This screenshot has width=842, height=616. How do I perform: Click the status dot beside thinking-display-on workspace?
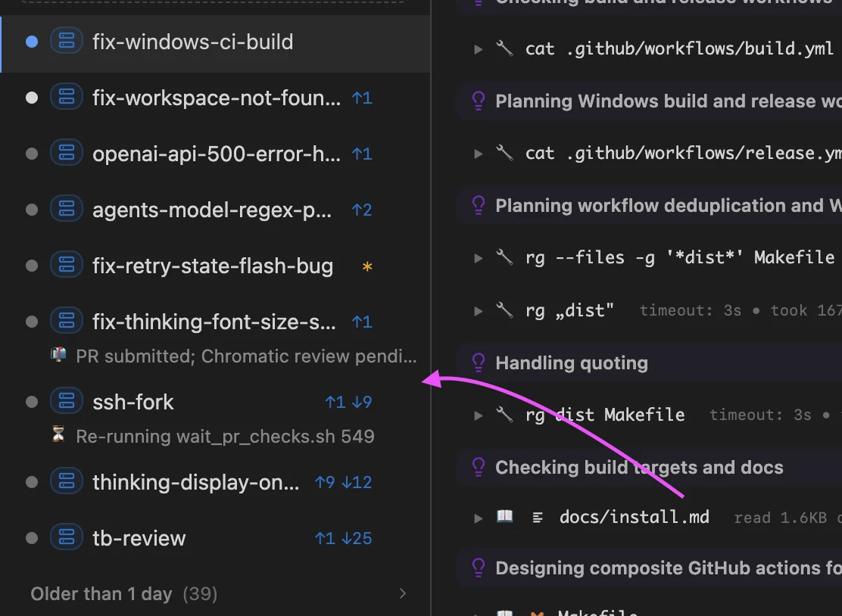pyautogui.click(x=32, y=482)
